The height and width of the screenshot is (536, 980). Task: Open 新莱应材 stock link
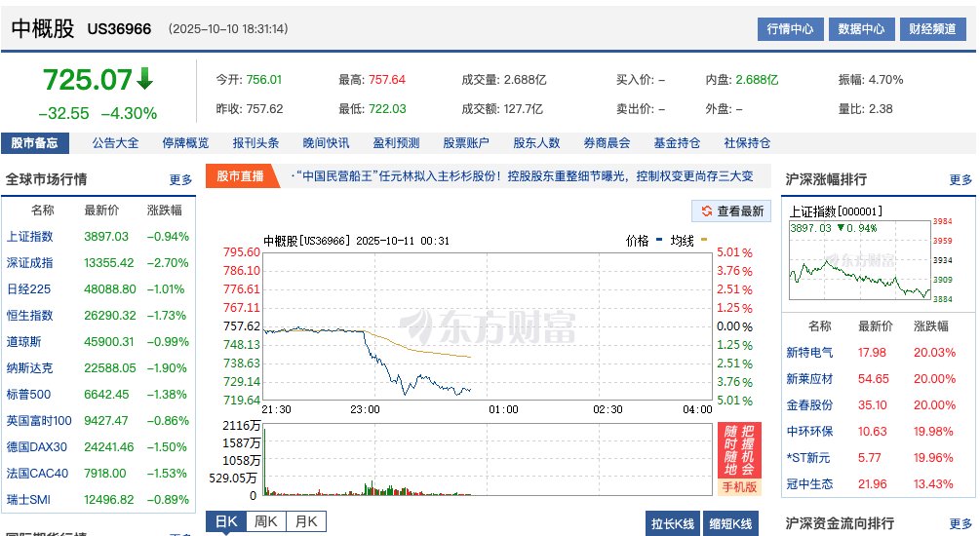pos(809,378)
